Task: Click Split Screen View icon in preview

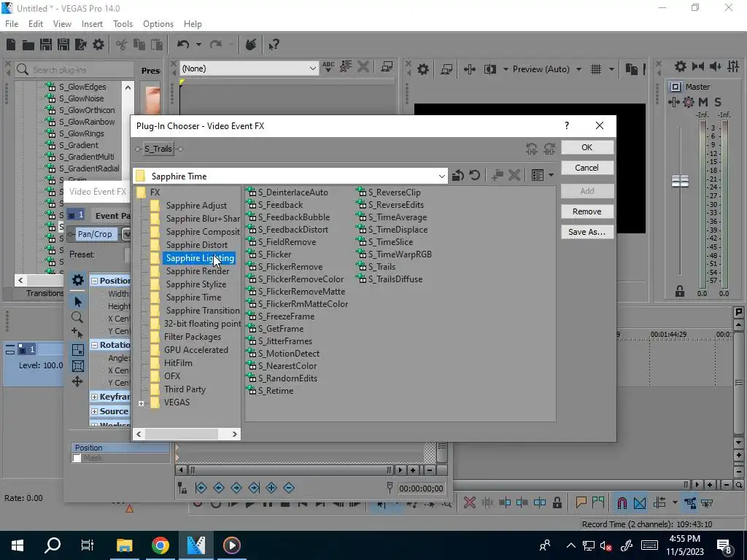Action: (490, 69)
